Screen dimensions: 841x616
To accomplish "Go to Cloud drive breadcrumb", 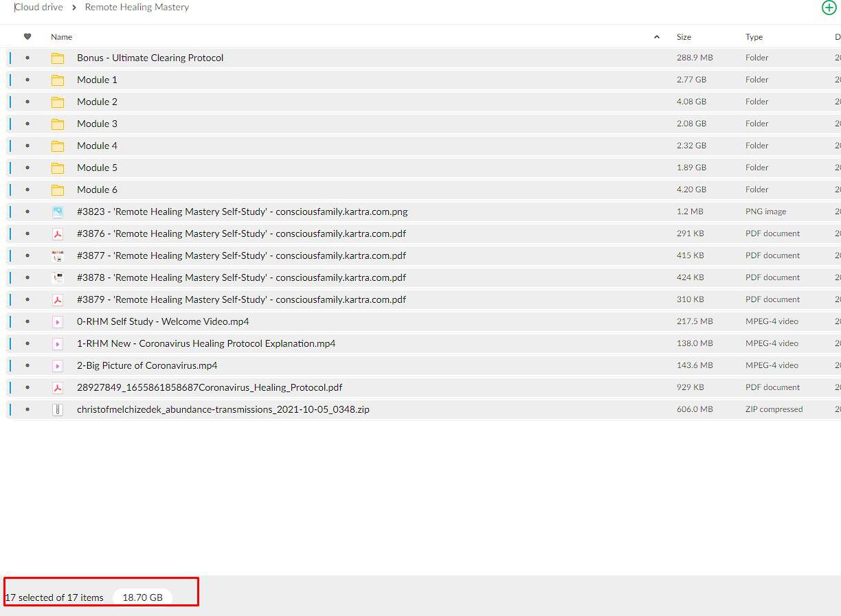I will pos(38,8).
